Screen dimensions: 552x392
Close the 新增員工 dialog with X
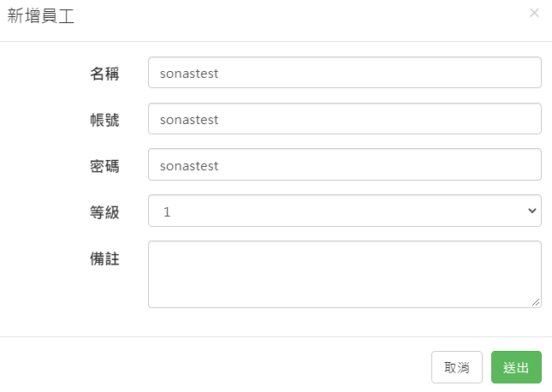534,13
